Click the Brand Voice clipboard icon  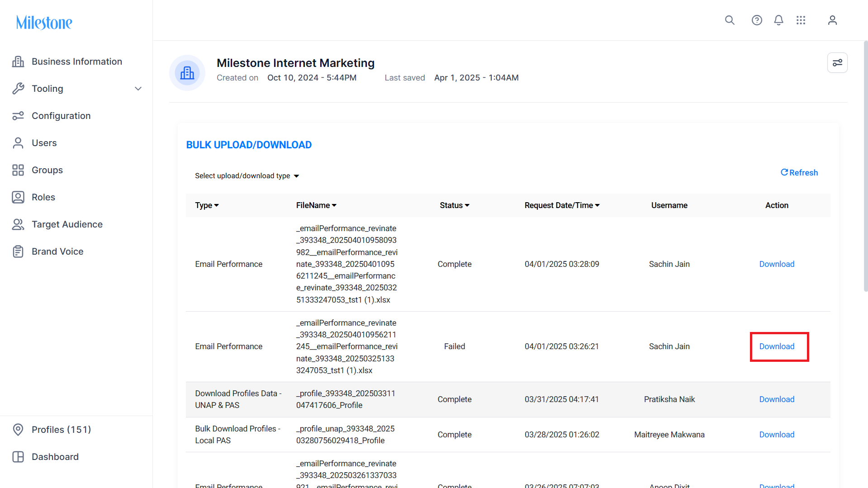point(18,251)
